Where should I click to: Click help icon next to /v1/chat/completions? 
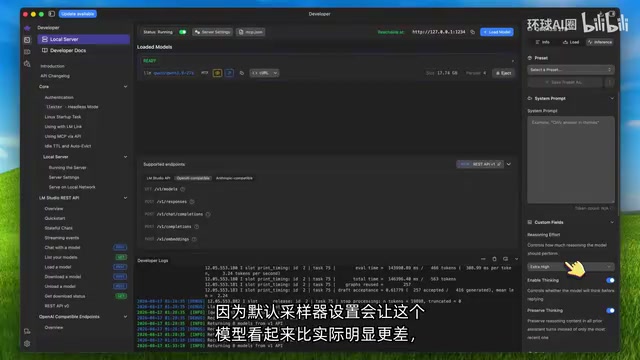coord(208,214)
